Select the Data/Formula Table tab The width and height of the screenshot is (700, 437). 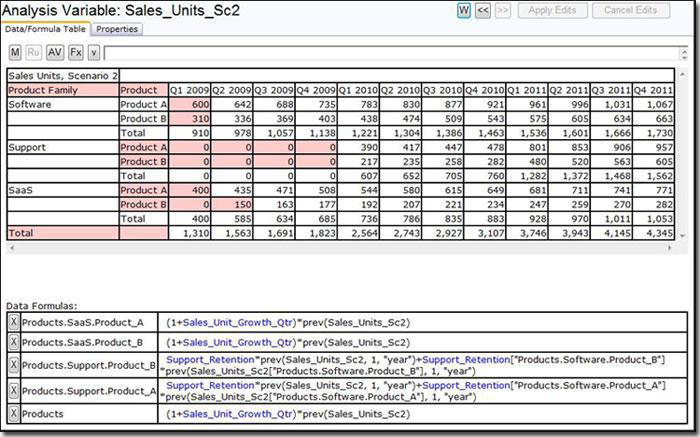click(45, 29)
